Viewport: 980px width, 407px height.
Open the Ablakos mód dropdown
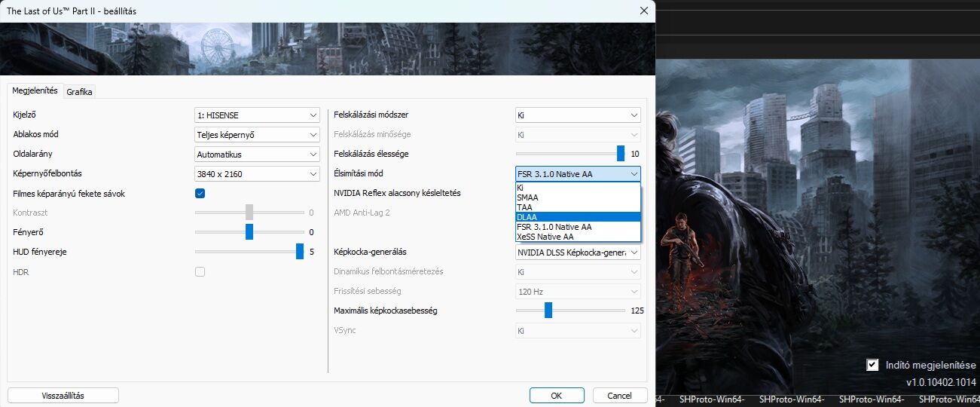[x=258, y=134]
